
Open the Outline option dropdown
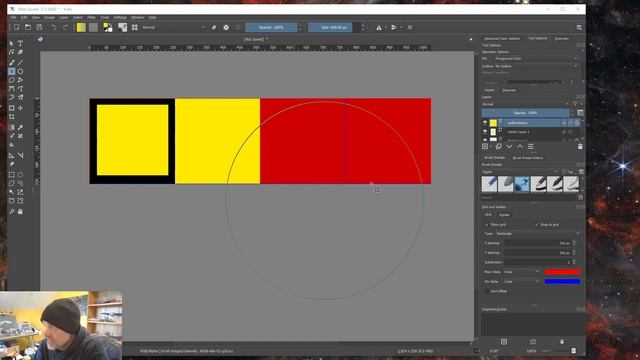coord(536,66)
